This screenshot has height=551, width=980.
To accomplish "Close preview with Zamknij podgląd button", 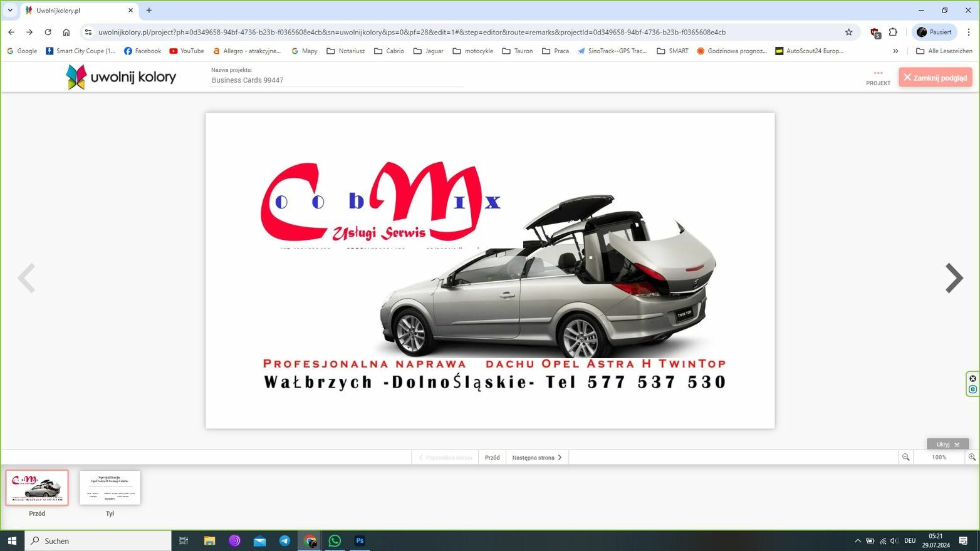I will pos(935,78).
